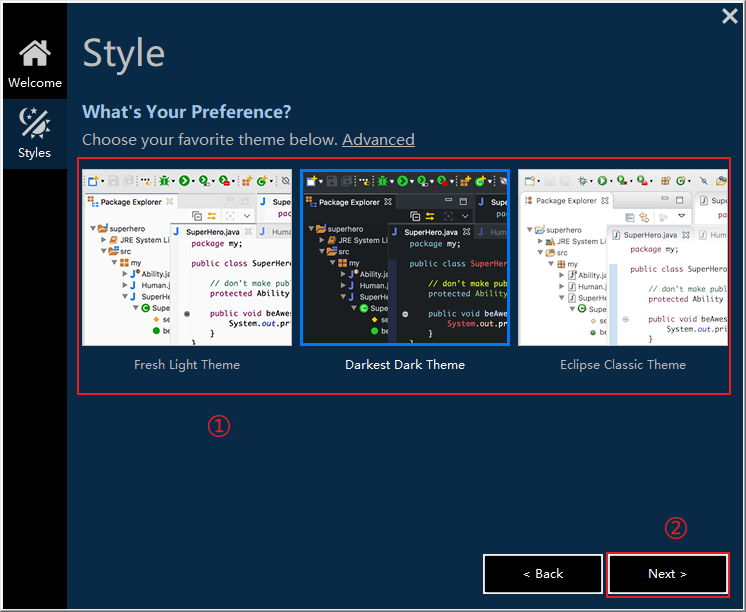Switch to the Styles sidebar tab

tap(35, 134)
